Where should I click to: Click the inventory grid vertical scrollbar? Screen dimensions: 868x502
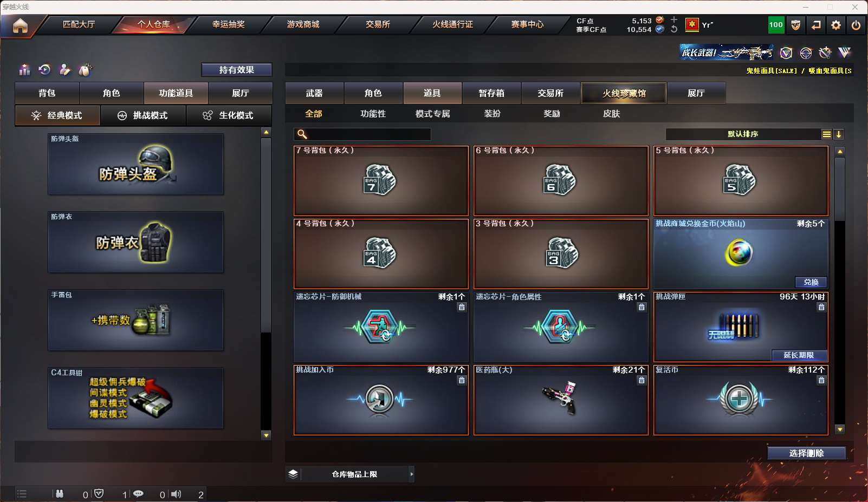[840, 290]
